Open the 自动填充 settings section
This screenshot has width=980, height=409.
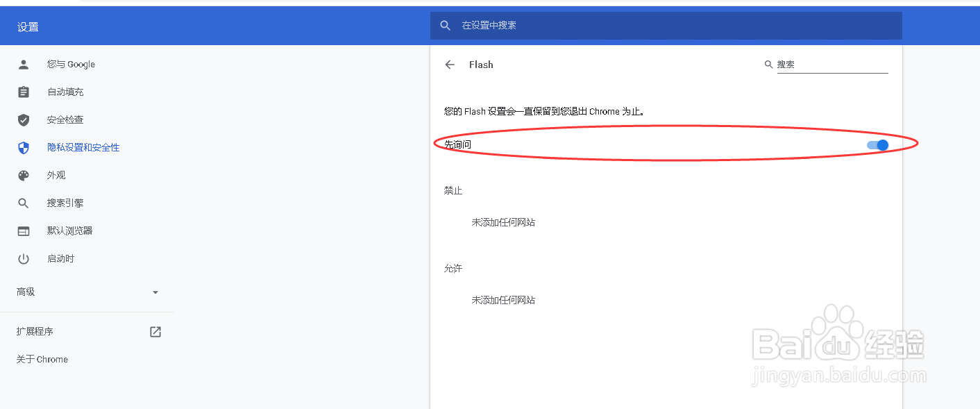click(x=65, y=92)
